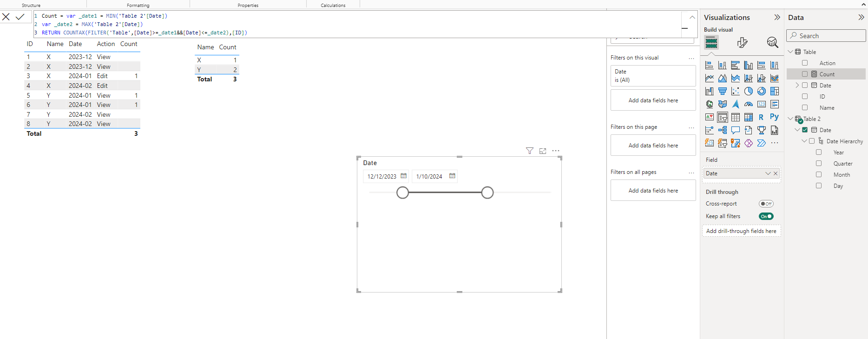Select the Slicer visual icon
Image resolution: width=868 pixels, height=339 pixels.
click(x=723, y=117)
